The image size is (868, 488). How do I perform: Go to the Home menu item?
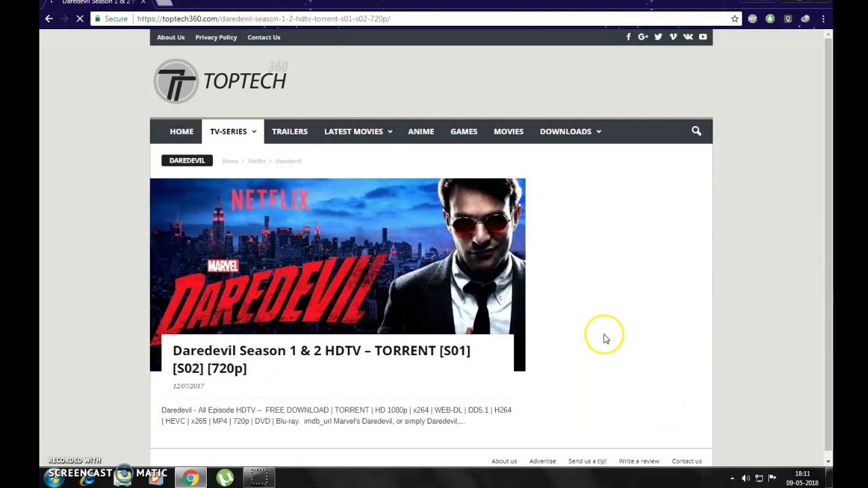pos(181,131)
